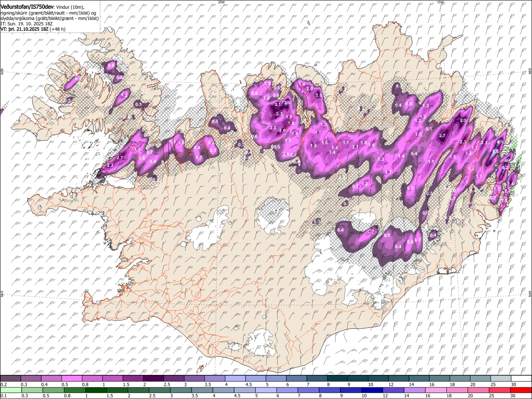The width and height of the screenshot is (532, 399).
Task: Select the darkest green 1 swatch in lower legend
Action: [96, 390]
